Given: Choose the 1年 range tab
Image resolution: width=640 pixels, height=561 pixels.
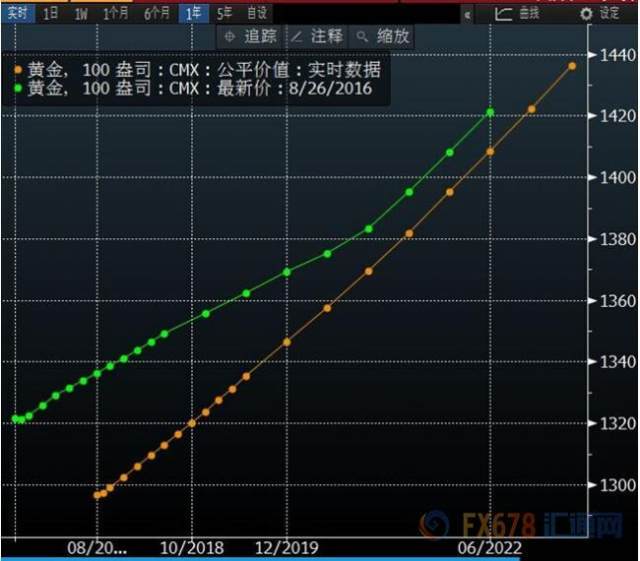Looking at the screenshot, I should point(193,14).
